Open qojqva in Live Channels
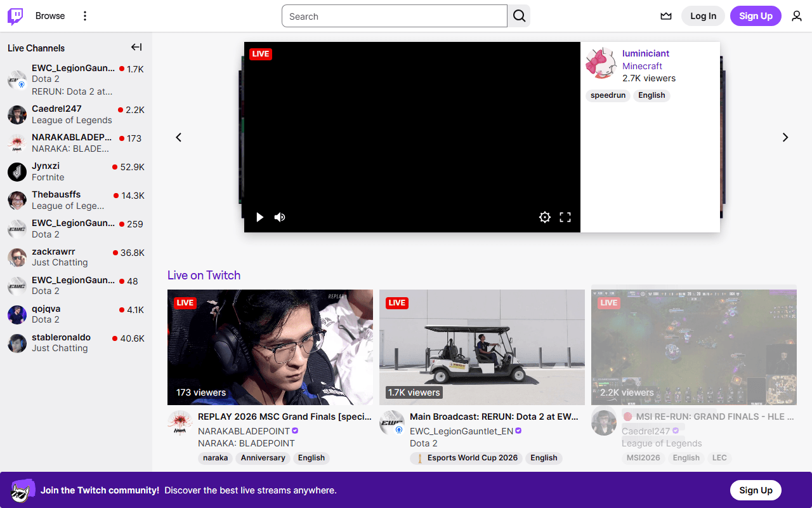This screenshot has height=508, width=812. [76, 314]
